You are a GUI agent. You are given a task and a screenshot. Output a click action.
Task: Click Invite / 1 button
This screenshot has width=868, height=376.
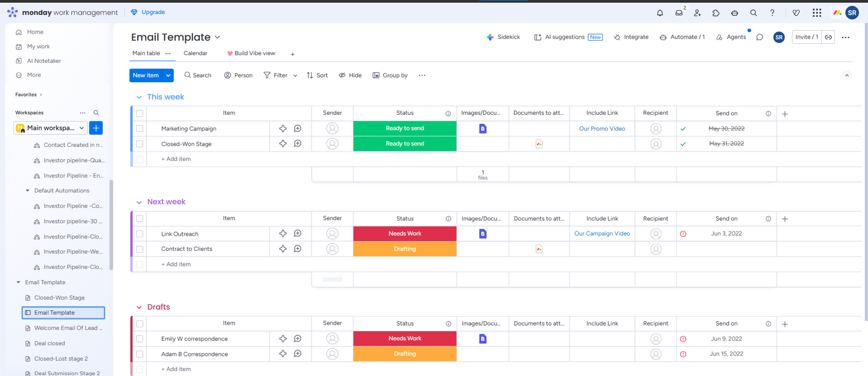pyautogui.click(x=807, y=37)
